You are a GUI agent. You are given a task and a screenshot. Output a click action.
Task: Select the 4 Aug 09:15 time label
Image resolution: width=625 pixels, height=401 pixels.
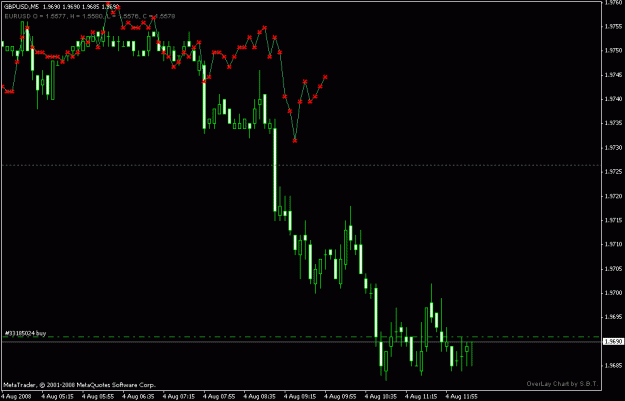point(300,397)
